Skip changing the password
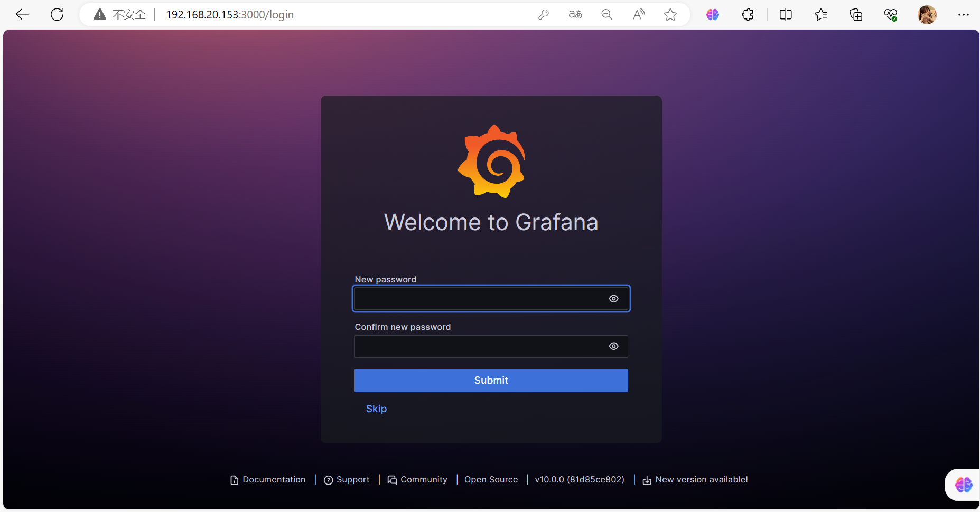 click(376, 409)
